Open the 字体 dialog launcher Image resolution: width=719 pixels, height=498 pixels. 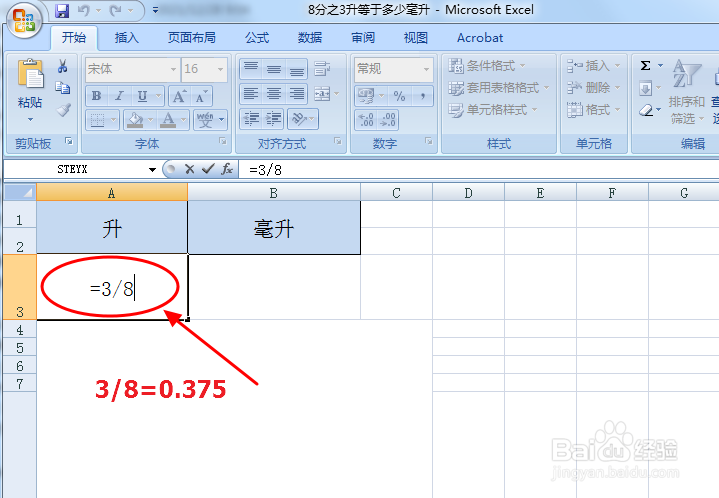click(223, 141)
